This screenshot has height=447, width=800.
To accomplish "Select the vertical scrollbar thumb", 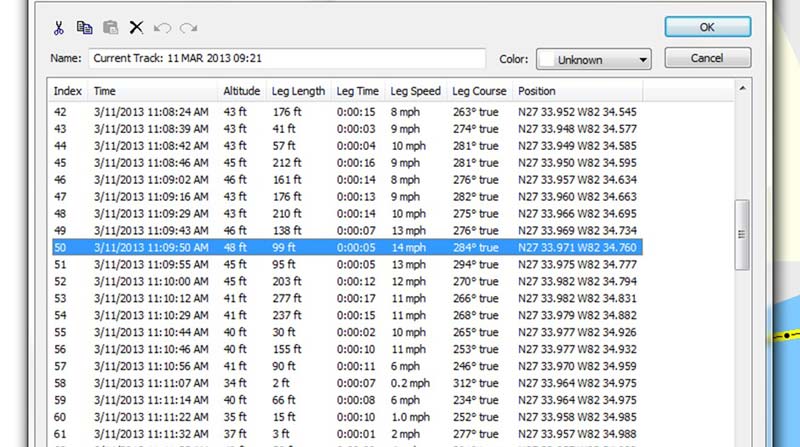I will pos(742,235).
